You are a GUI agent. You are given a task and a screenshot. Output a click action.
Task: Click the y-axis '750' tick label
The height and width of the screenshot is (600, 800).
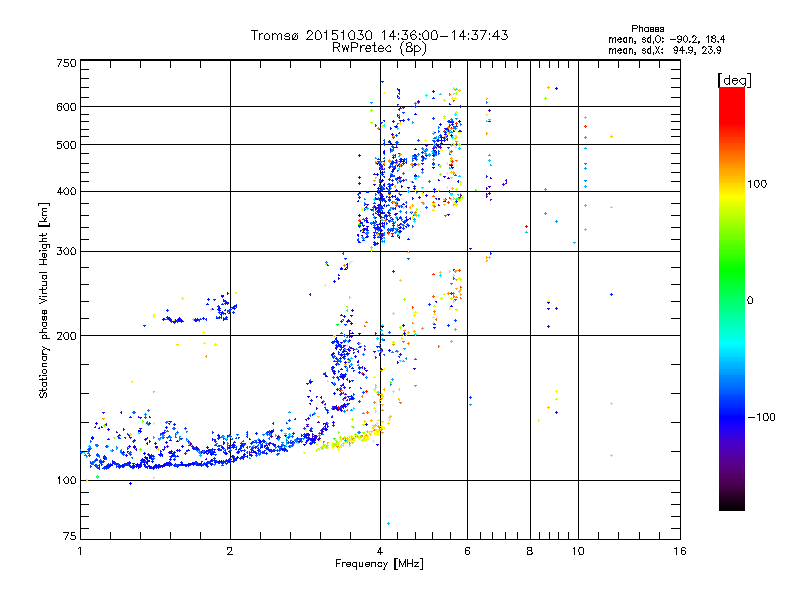click(x=67, y=63)
